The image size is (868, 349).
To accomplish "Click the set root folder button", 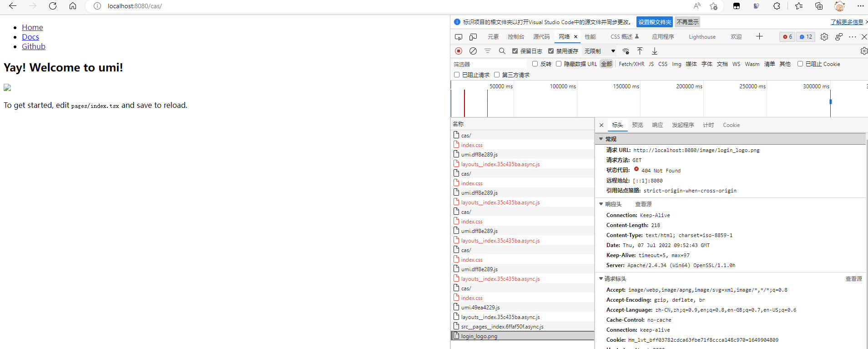I will point(655,22).
